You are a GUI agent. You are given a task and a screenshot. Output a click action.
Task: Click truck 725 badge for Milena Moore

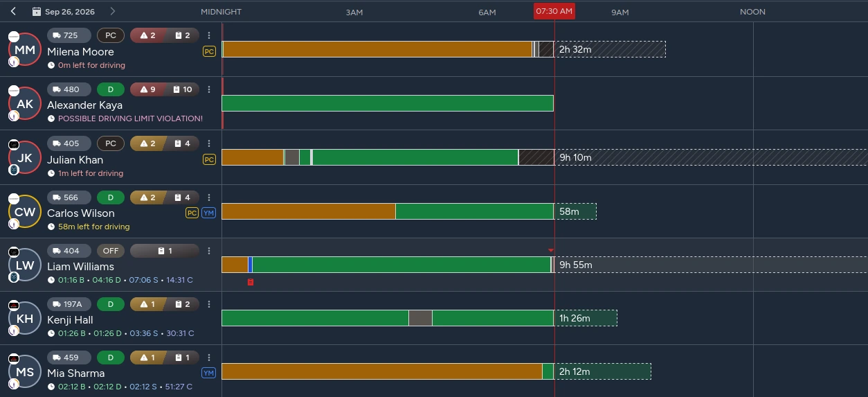click(x=69, y=35)
